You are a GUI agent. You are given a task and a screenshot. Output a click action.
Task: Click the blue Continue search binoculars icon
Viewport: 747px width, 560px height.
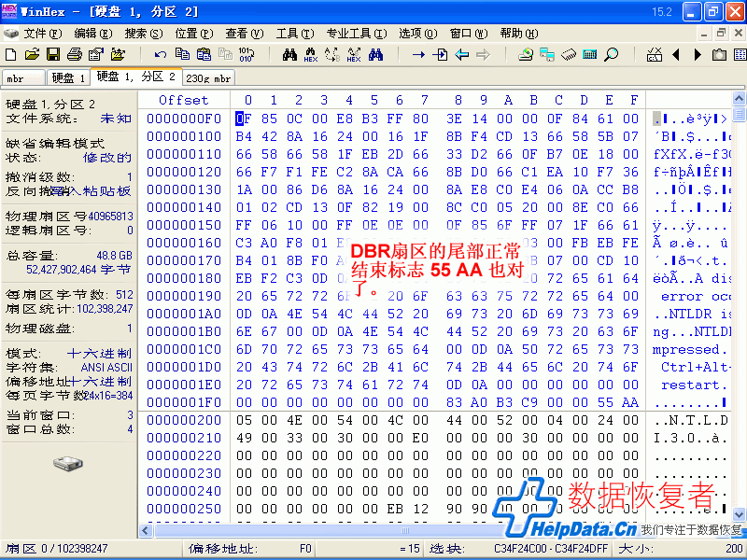[x=375, y=54]
